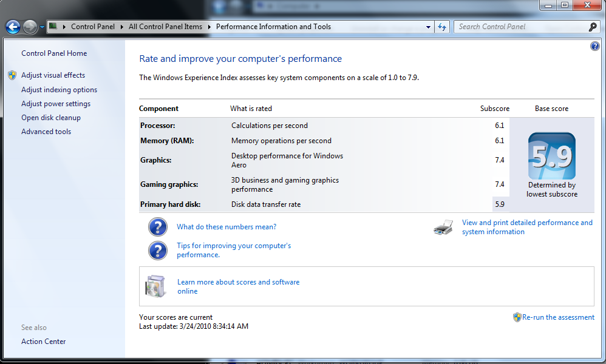The height and width of the screenshot is (364, 606).
Task: Maximize the Control Panel window
Action: (x=565, y=5)
